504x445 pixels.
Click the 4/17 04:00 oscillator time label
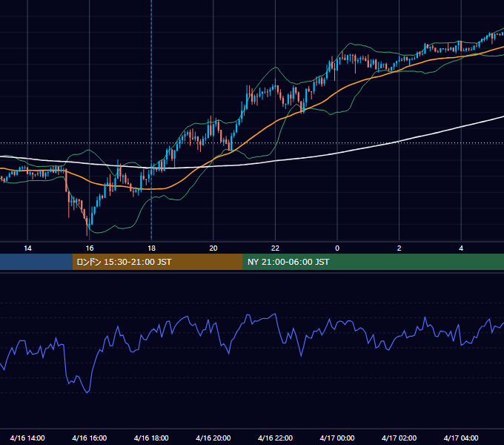point(461,438)
